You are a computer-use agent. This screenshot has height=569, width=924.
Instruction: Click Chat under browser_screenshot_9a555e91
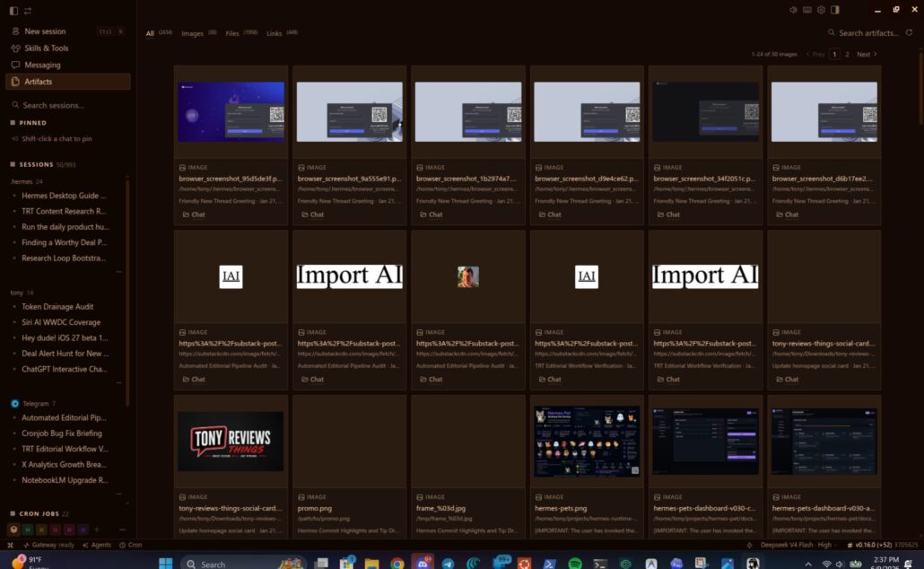tap(312, 214)
